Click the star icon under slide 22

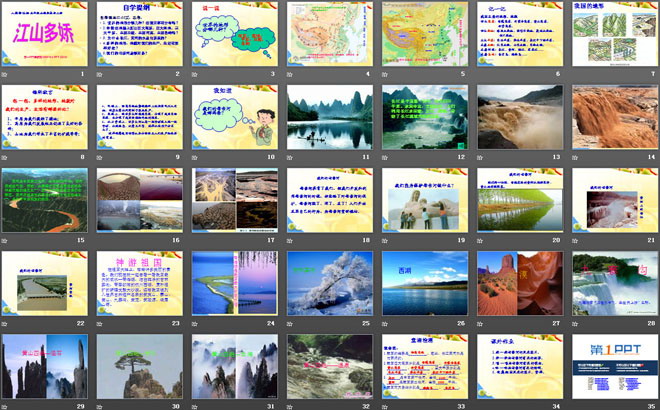pyautogui.click(x=4, y=324)
